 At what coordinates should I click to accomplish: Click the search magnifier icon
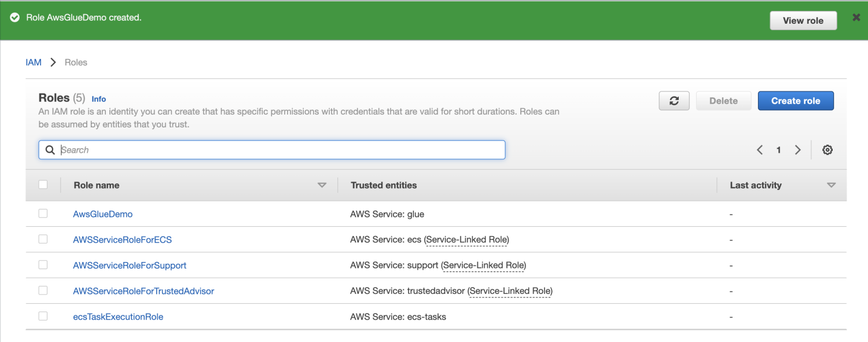[50, 150]
